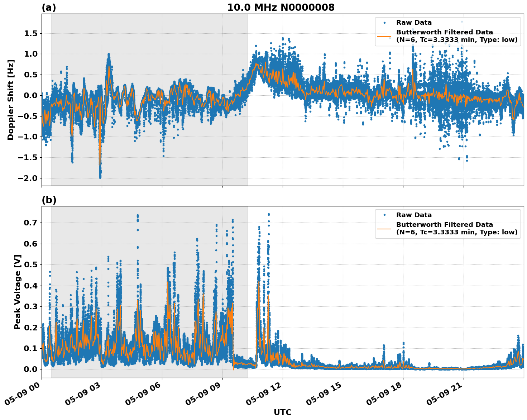
Task: Click x-axis tick label "05-09 12"
Action: pos(264,393)
